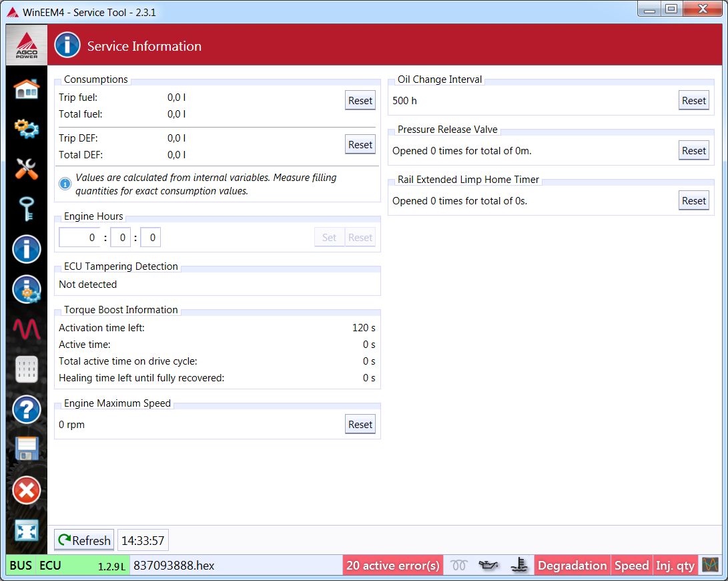The width and height of the screenshot is (728, 581).
Task: Click the red X icon in sidebar
Action: tap(27, 490)
